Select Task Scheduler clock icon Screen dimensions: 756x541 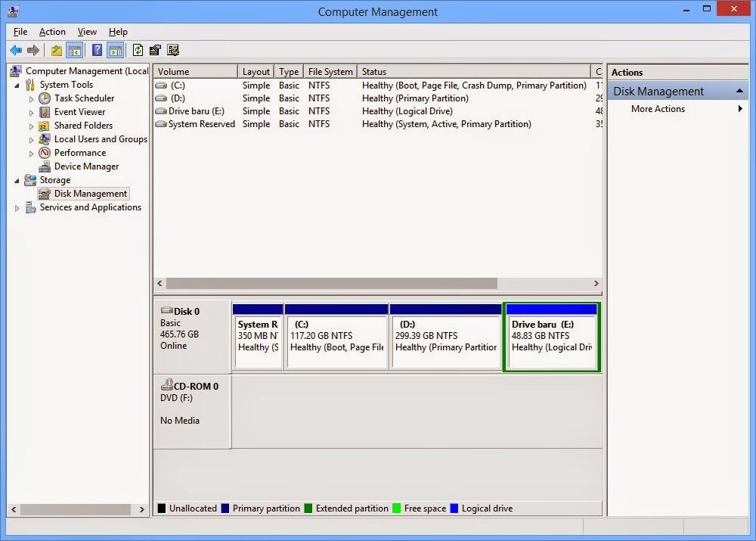click(x=45, y=98)
